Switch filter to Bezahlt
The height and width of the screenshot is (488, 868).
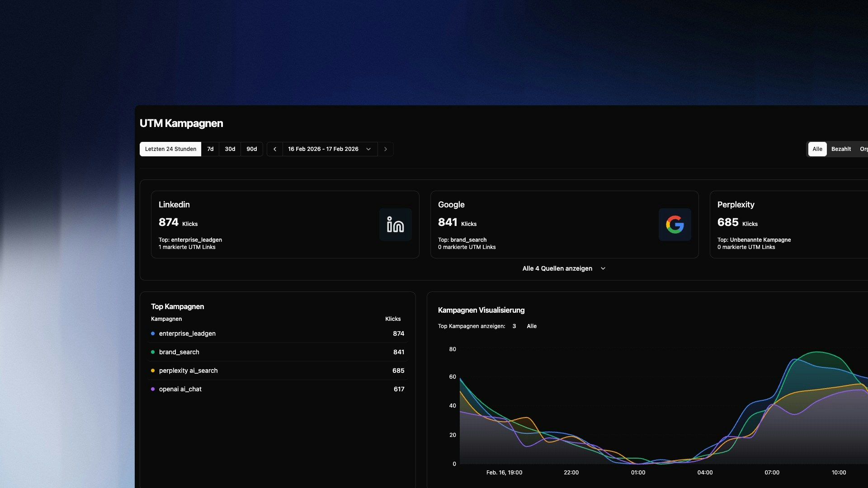pyautogui.click(x=841, y=149)
